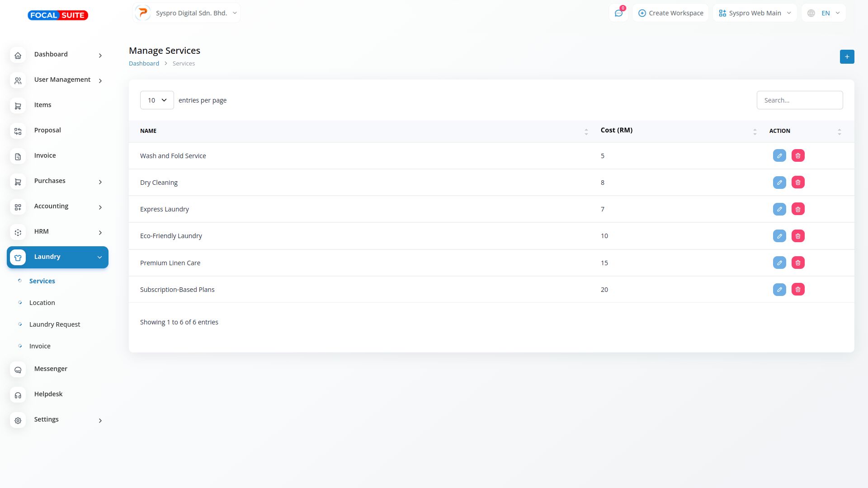This screenshot has width=868, height=488.
Task: Open the entries per page dropdown
Action: [x=157, y=100]
